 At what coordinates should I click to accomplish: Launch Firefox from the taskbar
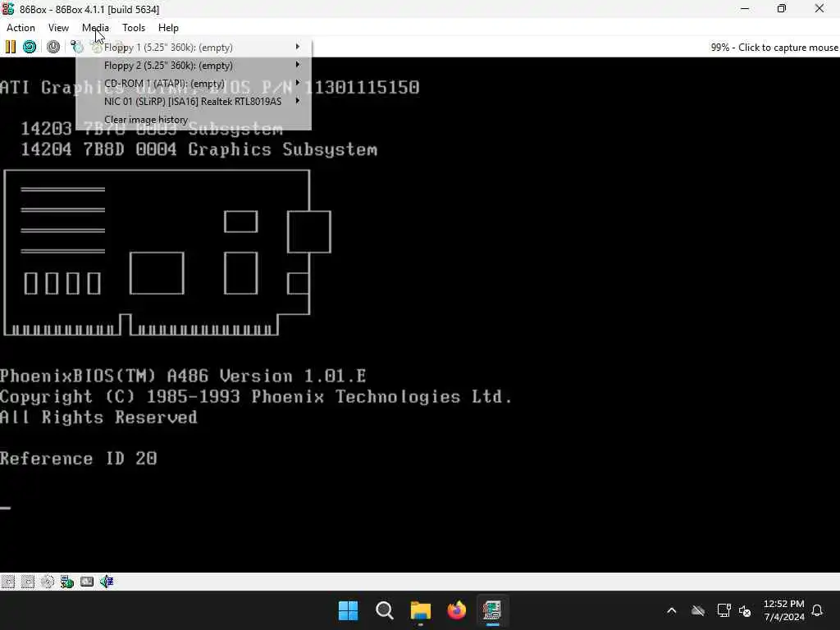pyautogui.click(x=456, y=610)
